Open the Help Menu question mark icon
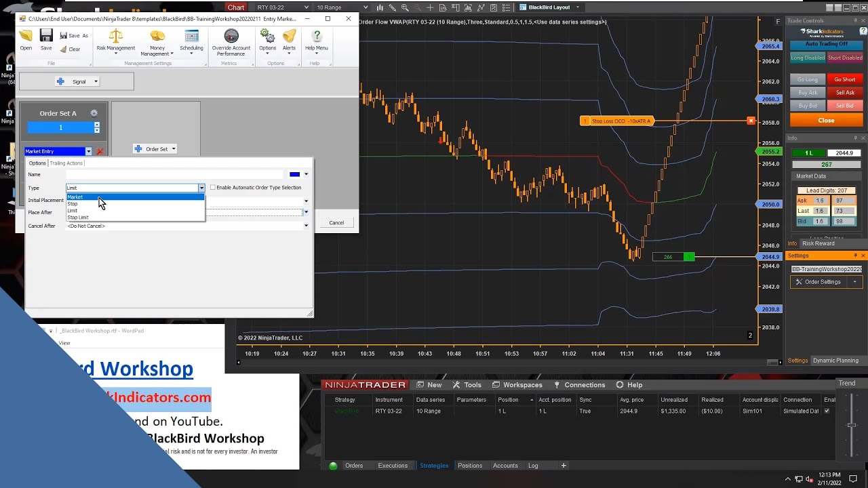This screenshot has width=868, height=488. tap(317, 36)
